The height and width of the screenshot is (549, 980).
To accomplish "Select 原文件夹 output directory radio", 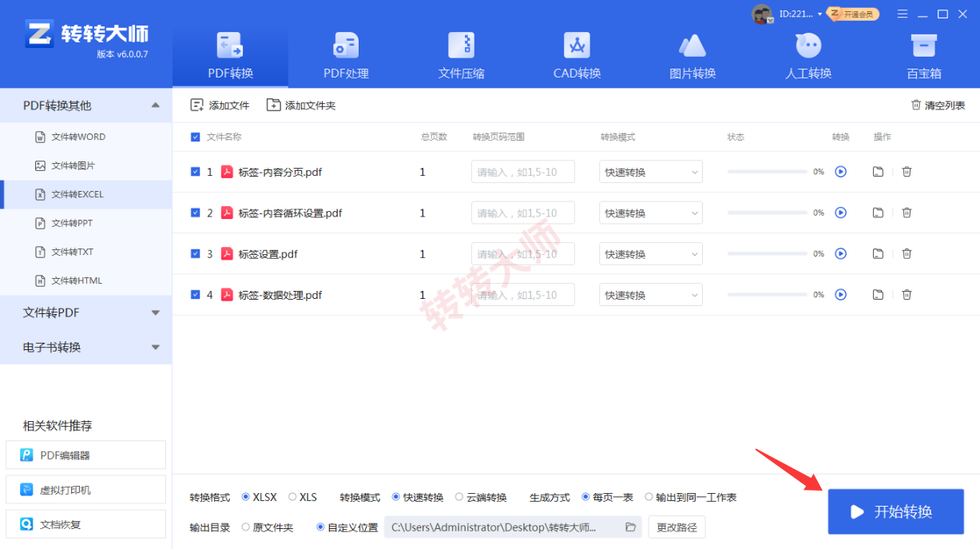I will [245, 527].
